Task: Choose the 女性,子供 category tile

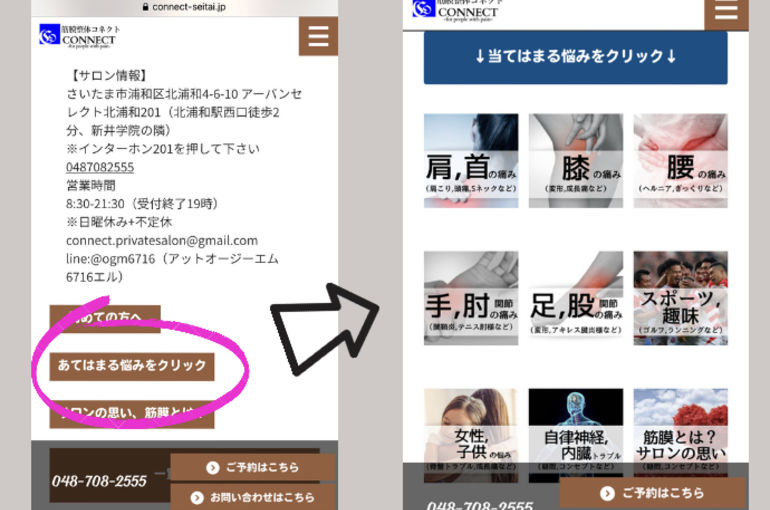Action: click(471, 430)
